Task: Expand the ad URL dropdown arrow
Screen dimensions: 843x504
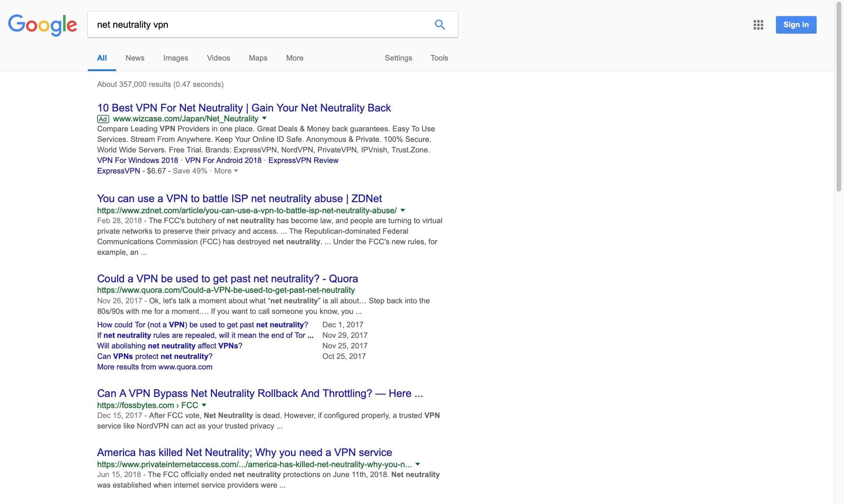Action: tap(264, 119)
